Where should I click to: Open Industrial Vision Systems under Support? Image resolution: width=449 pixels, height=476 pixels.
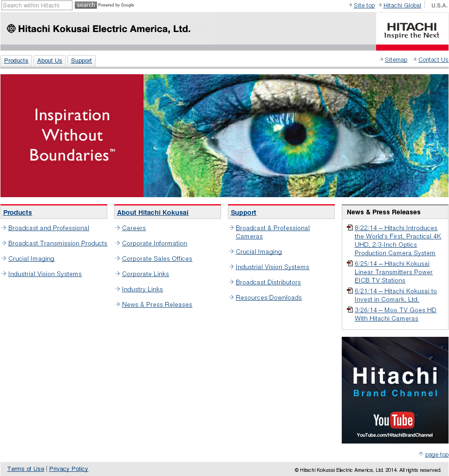(273, 267)
